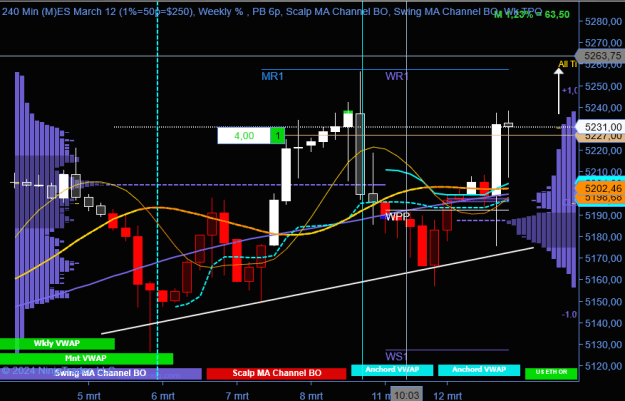Click the 5227,00 price marker on axis

point(602,137)
